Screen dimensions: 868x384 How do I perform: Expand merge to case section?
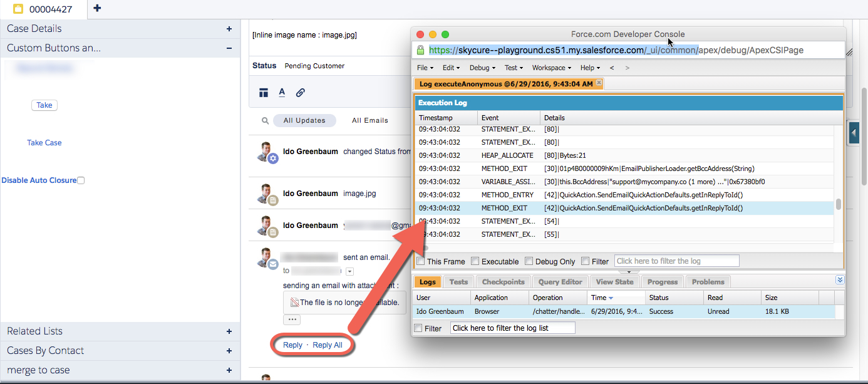[x=229, y=370]
